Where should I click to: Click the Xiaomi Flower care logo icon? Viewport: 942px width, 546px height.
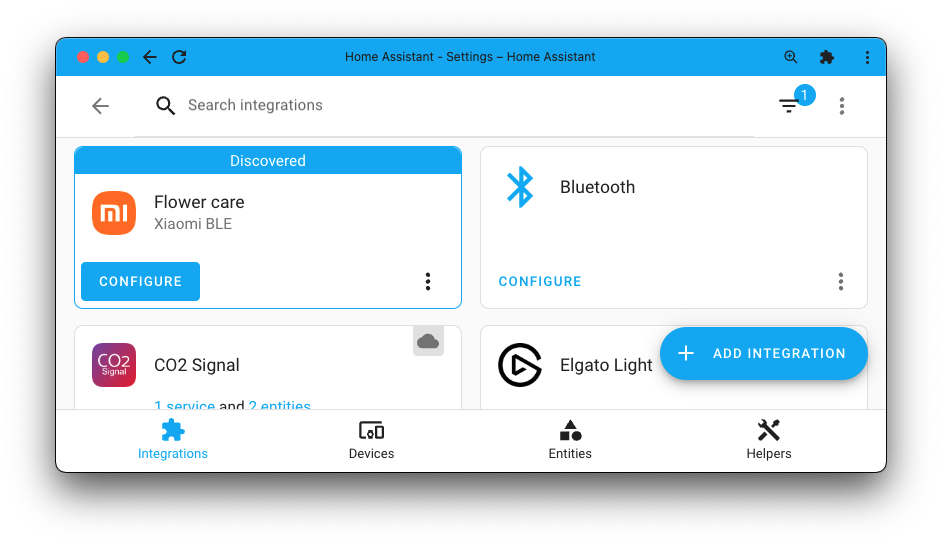coord(113,213)
